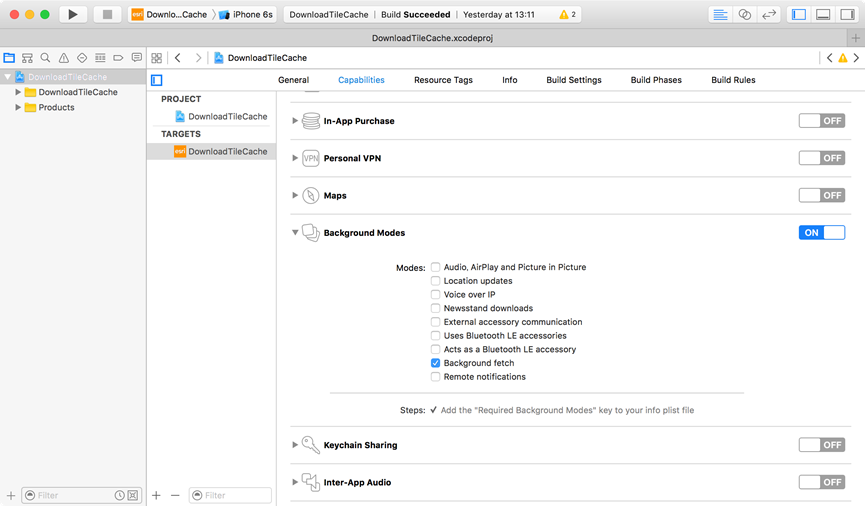Check Newsstand downloads mode
Screen dimensions: 865x506
(x=435, y=308)
